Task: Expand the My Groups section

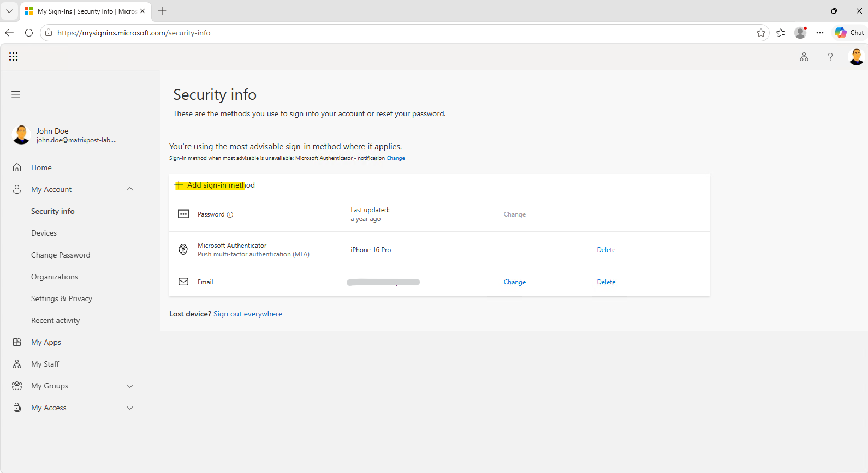Action: (x=130, y=386)
